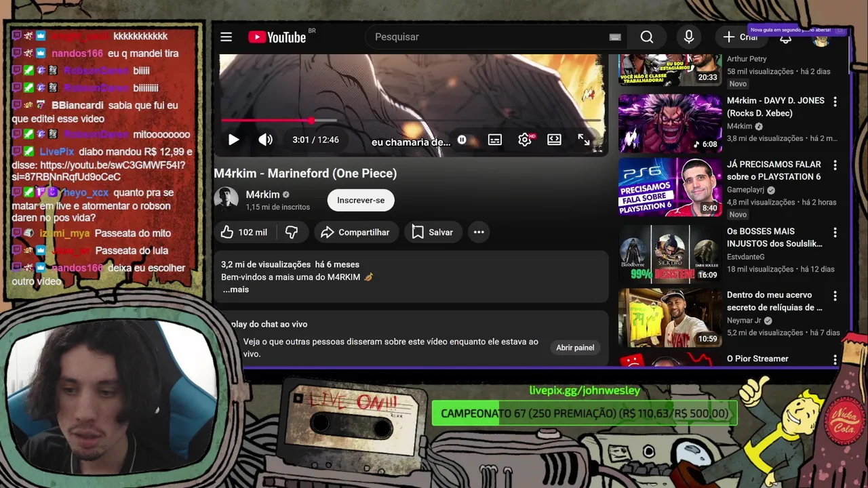Click the Novo badge under Arthur Petry video
The height and width of the screenshot is (488, 868).
point(738,84)
